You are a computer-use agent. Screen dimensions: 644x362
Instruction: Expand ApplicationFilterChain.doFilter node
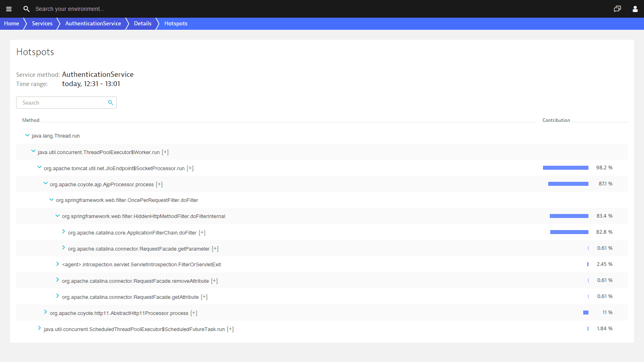coord(64,232)
